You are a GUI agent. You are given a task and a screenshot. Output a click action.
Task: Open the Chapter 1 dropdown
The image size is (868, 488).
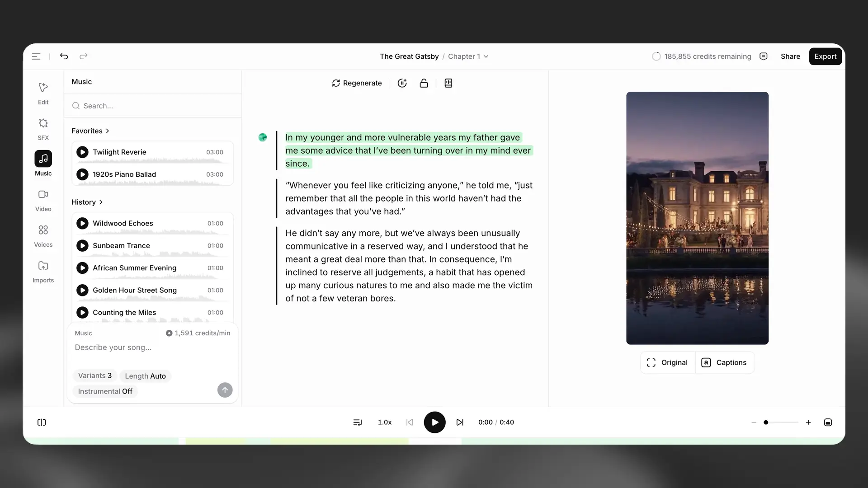pos(468,56)
